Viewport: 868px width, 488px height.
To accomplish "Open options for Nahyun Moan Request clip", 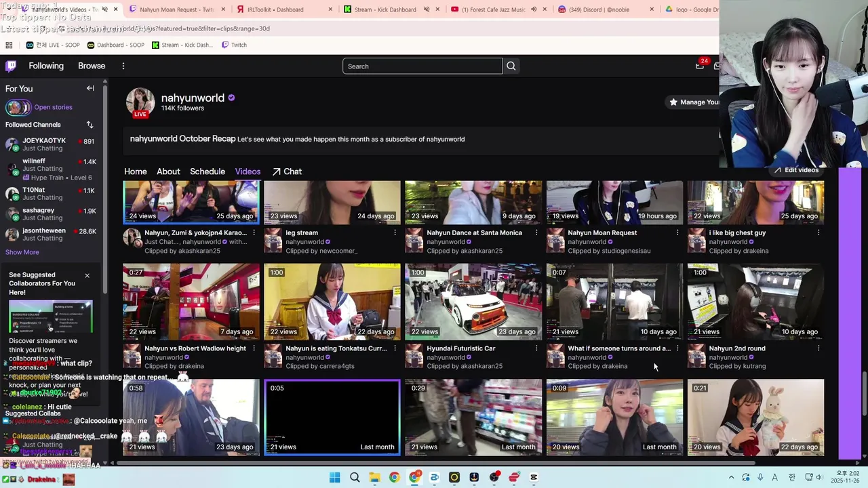I will click(x=677, y=232).
